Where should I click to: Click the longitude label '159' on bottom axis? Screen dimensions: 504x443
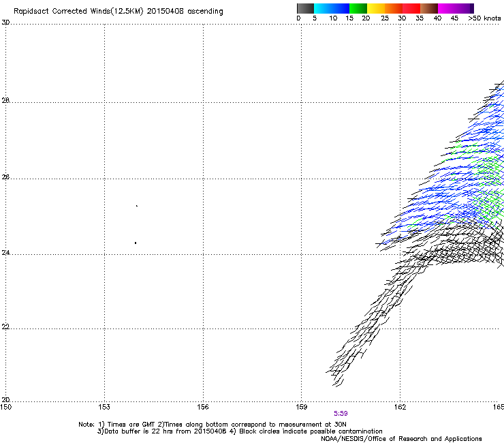[x=301, y=407]
